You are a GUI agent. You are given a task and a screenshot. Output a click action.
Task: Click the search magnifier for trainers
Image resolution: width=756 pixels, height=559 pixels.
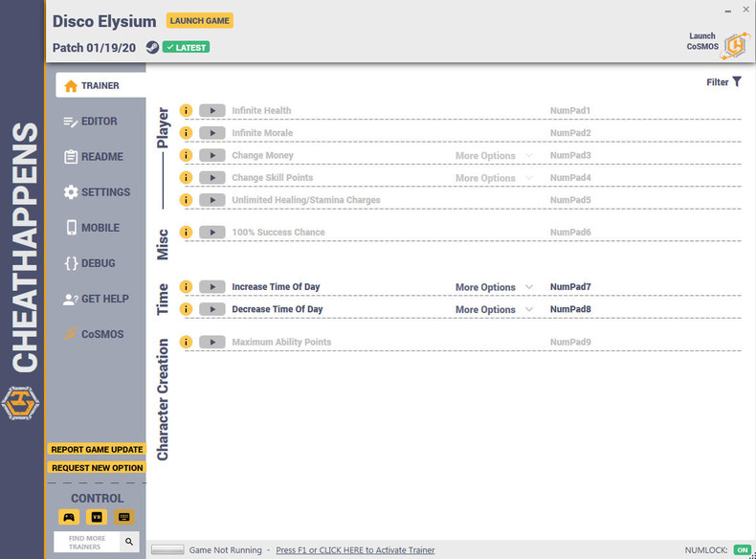pyautogui.click(x=129, y=542)
